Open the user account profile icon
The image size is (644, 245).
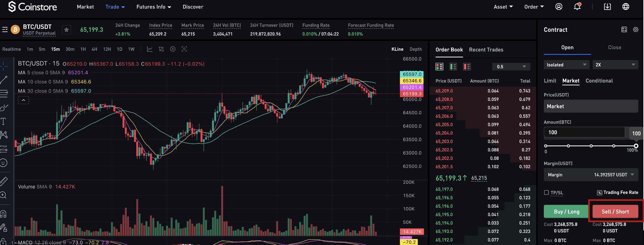tap(559, 7)
